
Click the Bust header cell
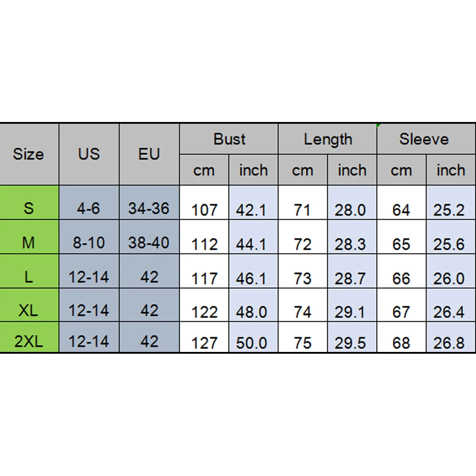229,139
